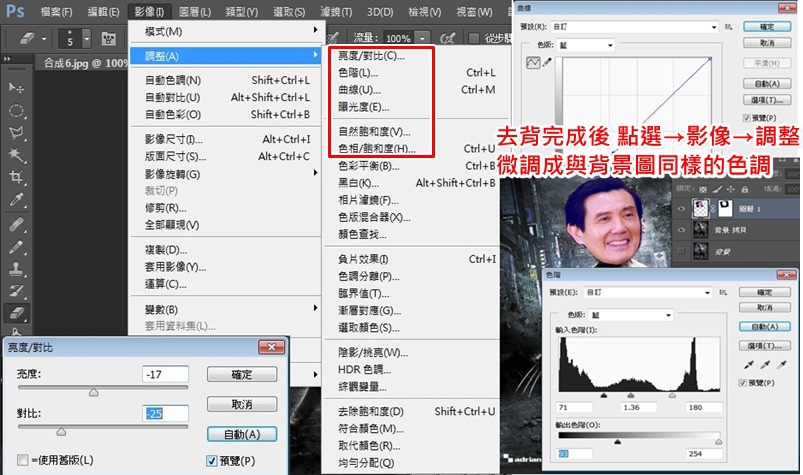Select the Eyedropper tool in the toolbox
Image resolution: width=803 pixels, height=475 pixels.
click(16, 200)
